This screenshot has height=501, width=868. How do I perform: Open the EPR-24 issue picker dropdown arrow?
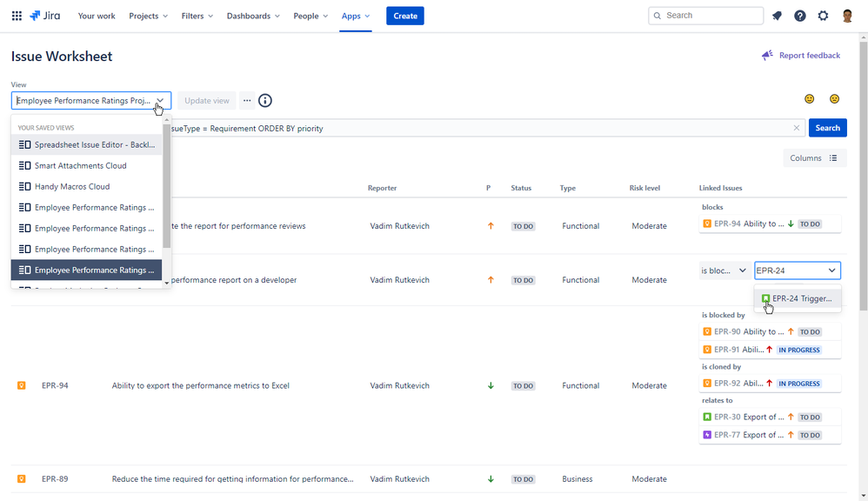[x=831, y=271]
